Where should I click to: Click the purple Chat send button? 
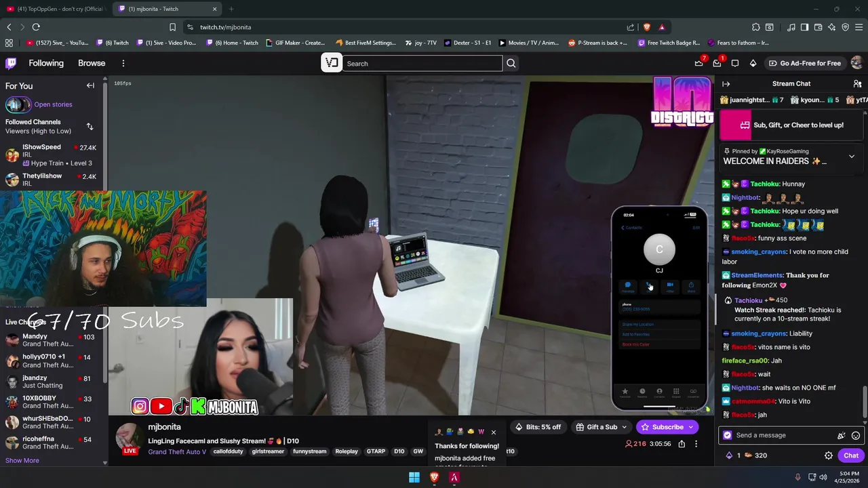pos(851,455)
